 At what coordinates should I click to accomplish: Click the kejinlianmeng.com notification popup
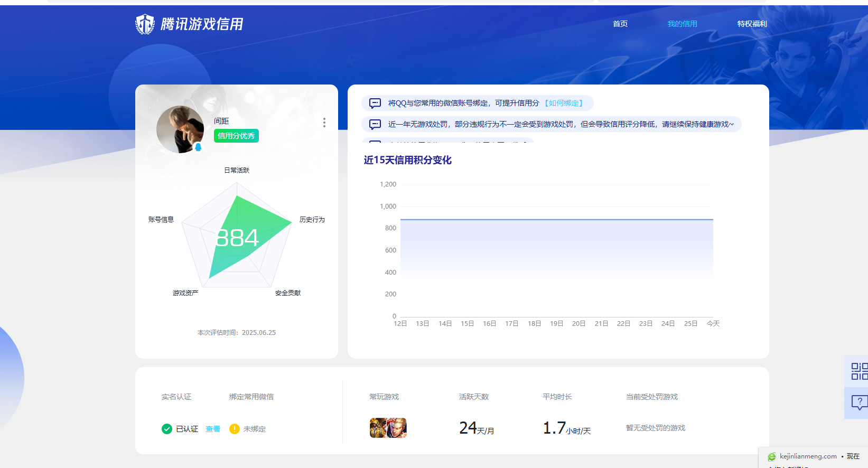pyautogui.click(x=814, y=457)
